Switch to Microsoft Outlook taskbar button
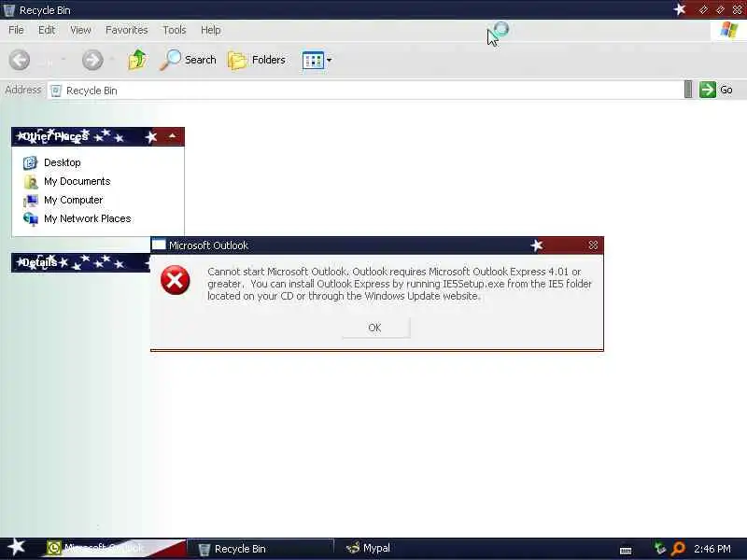This screenshot has width=747, height=560. tap(114, 548)
